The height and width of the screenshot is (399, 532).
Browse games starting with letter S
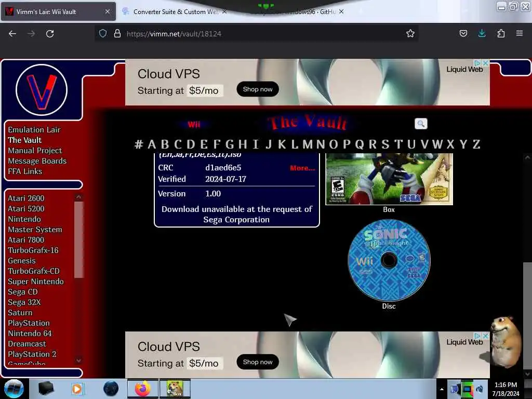coord(385,144)
